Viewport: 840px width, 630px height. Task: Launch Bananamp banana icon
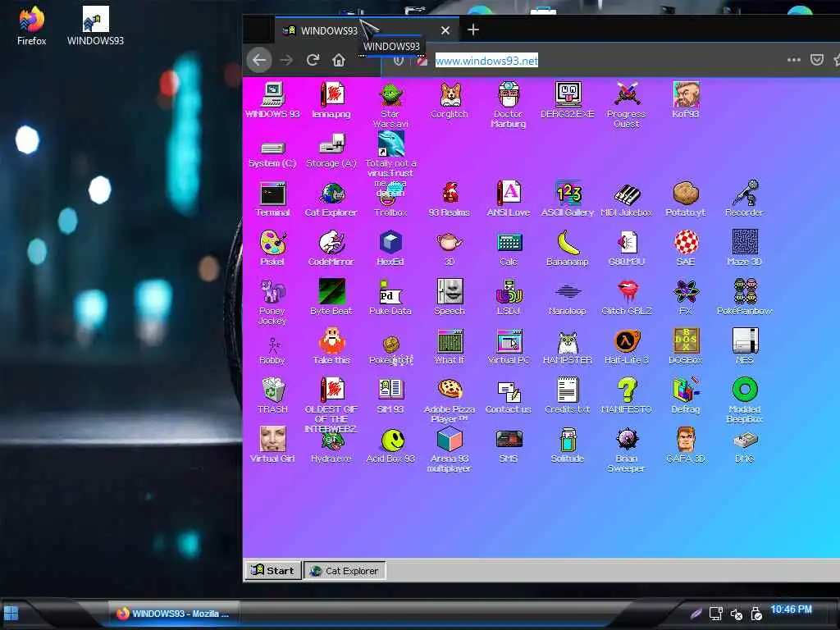pyautogui.click(x=568, y=243)
